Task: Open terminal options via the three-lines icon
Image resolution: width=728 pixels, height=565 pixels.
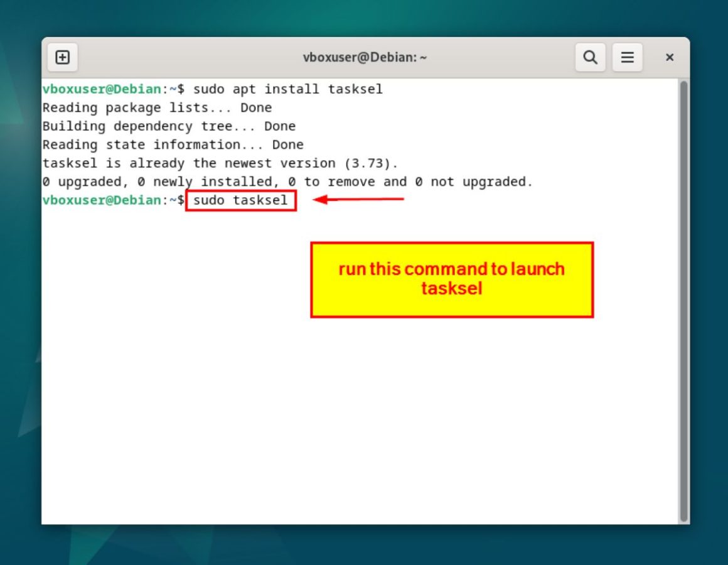Action: pyautogui.click(x=627, y=56)
